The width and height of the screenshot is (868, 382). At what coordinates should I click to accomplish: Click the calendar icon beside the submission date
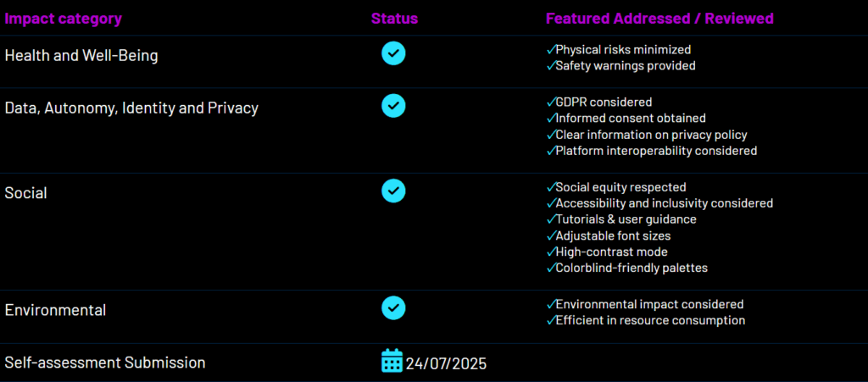tap(392, 361)
